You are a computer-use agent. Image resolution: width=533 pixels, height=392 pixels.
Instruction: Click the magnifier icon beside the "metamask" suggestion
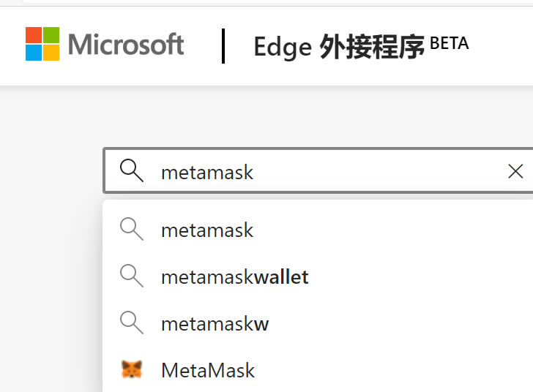pyautogui.click(x=132, y=230)
